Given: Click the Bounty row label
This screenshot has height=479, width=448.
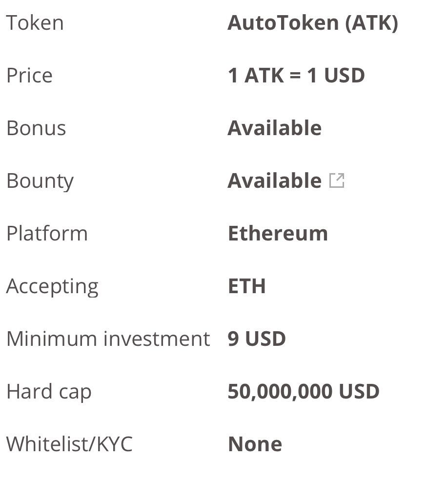Looking at the screenshot, I should pyautogui.click(x=40, y=181).
